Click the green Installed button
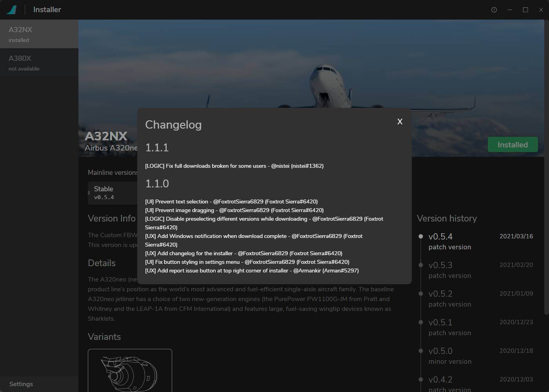Image resolution: width=549 pixels, height=392 pixels. click(x=513, y=145)
